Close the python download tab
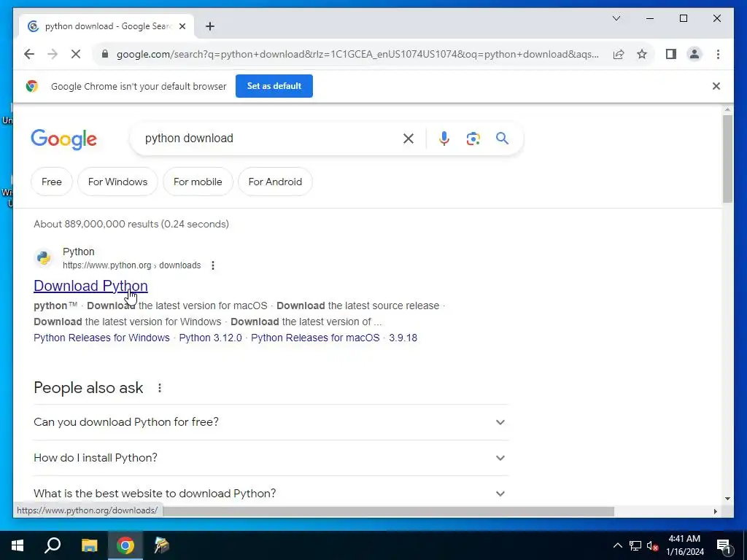This screenshot has height=560, width=747. (182, 26)
